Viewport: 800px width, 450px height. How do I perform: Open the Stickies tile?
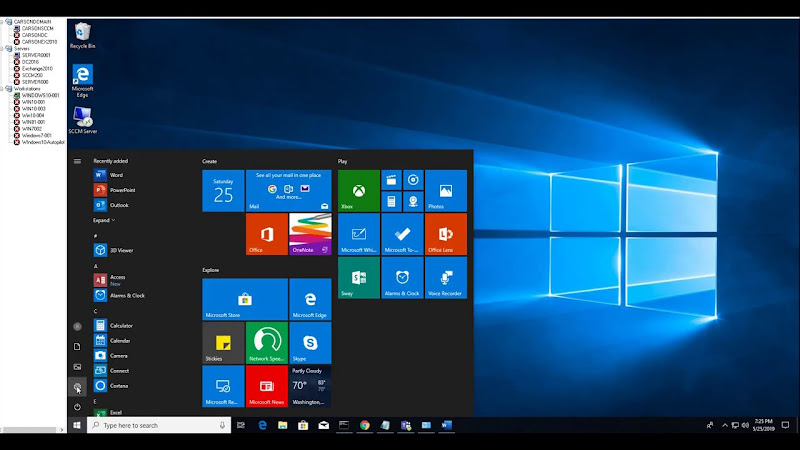coord(223,342)
